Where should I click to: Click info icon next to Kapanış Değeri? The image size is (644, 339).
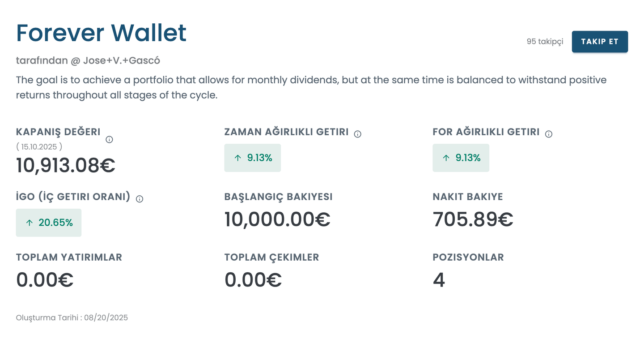[x=109, y=139]
